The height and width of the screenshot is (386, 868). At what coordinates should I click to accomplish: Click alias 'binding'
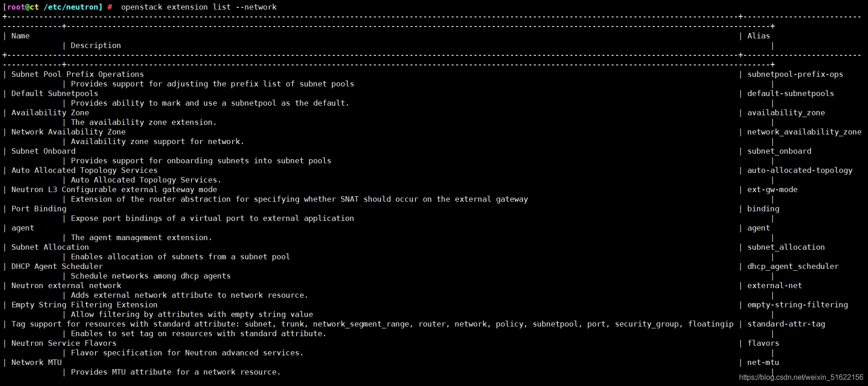763,209
